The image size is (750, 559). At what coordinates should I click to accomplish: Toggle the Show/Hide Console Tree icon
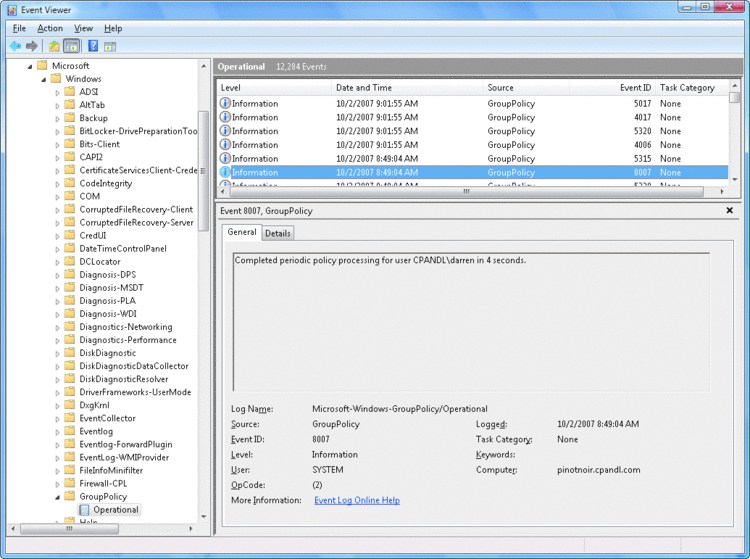click(x=71, y=46)
